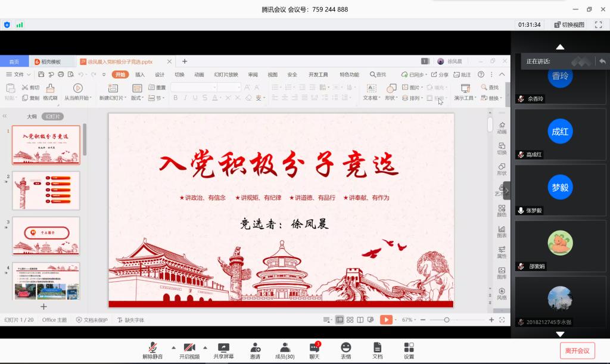Switch to the 插入 ribbon tab
The width and height of the screenshot is (610, 364).
tap(140, 74)
